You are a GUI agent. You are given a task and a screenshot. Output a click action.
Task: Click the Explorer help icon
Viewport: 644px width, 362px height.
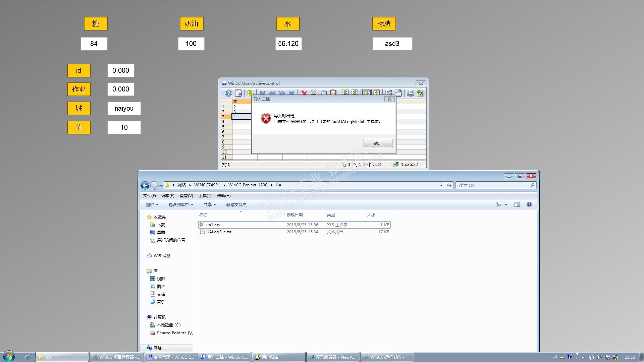click(529, 204)
